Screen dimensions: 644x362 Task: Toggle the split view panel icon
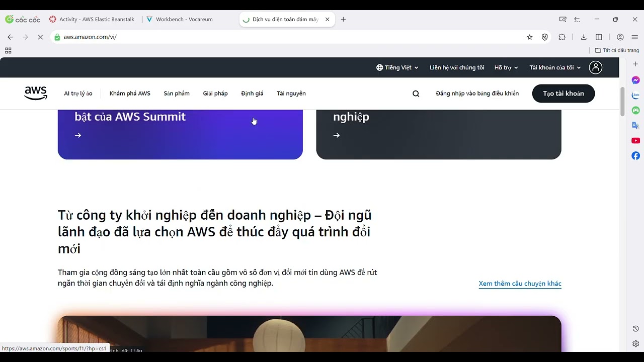point(599,37)
